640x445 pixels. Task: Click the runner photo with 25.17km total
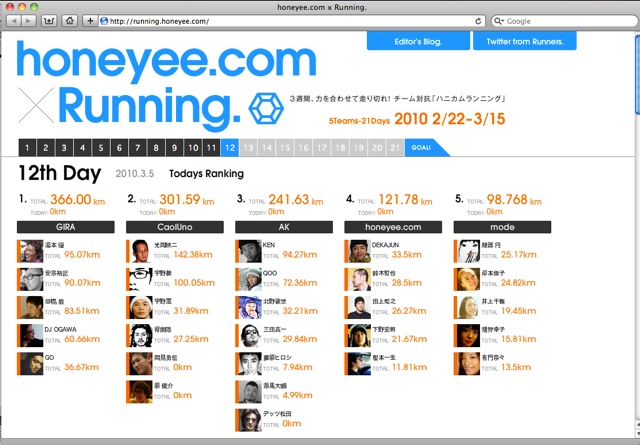[468, 251]
